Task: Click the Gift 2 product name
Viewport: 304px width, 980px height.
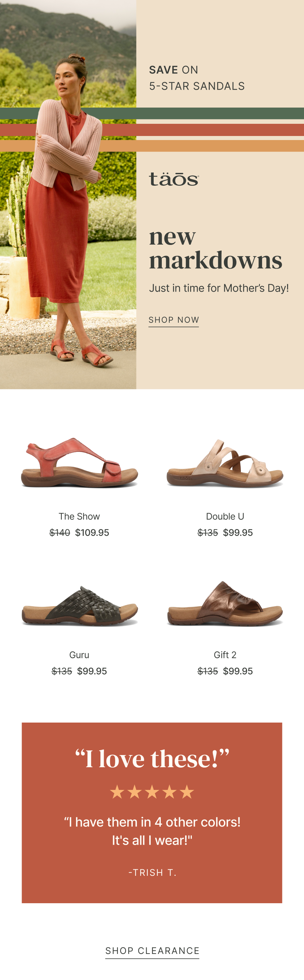Action: tap(225, 655)
